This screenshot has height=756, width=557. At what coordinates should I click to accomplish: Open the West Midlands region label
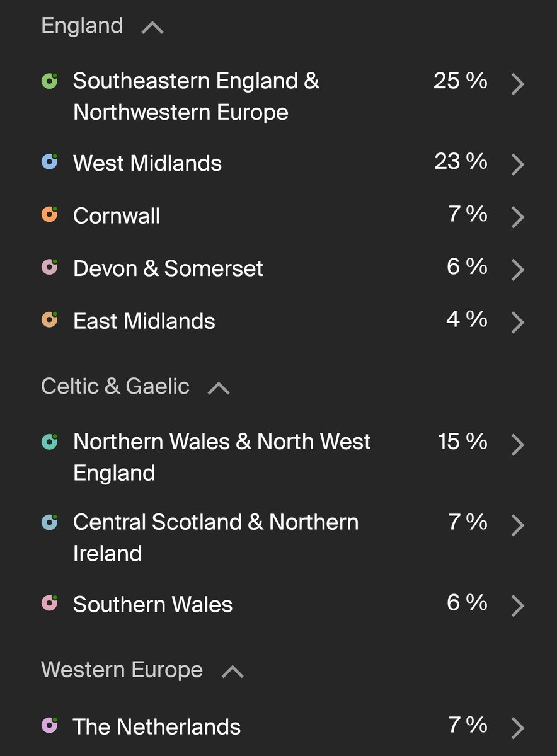147,164
